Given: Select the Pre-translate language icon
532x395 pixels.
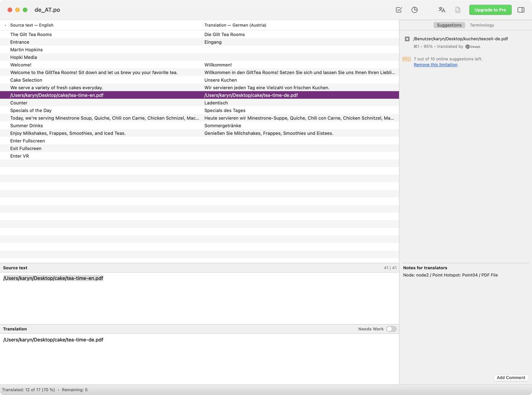Looking at the screenshot, I should [x=441, y=10].
